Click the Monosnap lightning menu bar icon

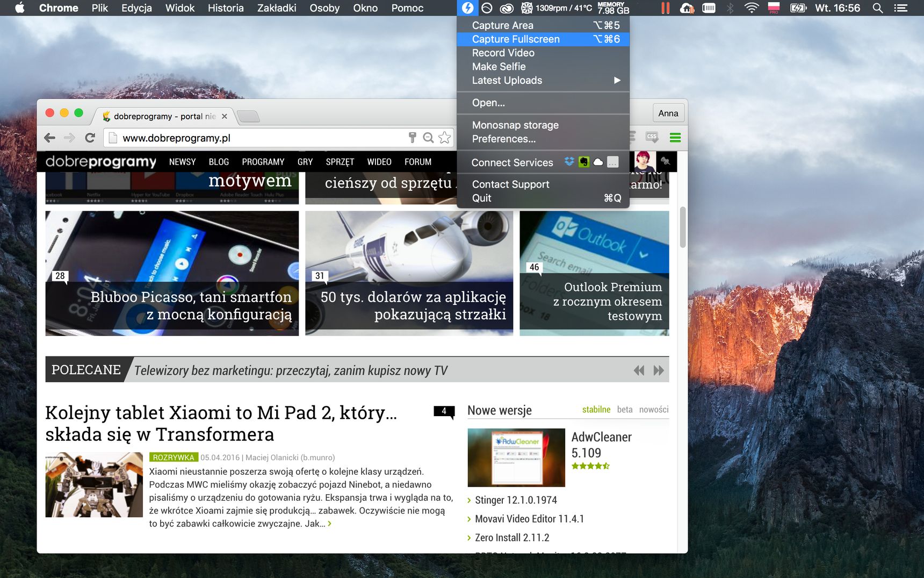point(468,8)
